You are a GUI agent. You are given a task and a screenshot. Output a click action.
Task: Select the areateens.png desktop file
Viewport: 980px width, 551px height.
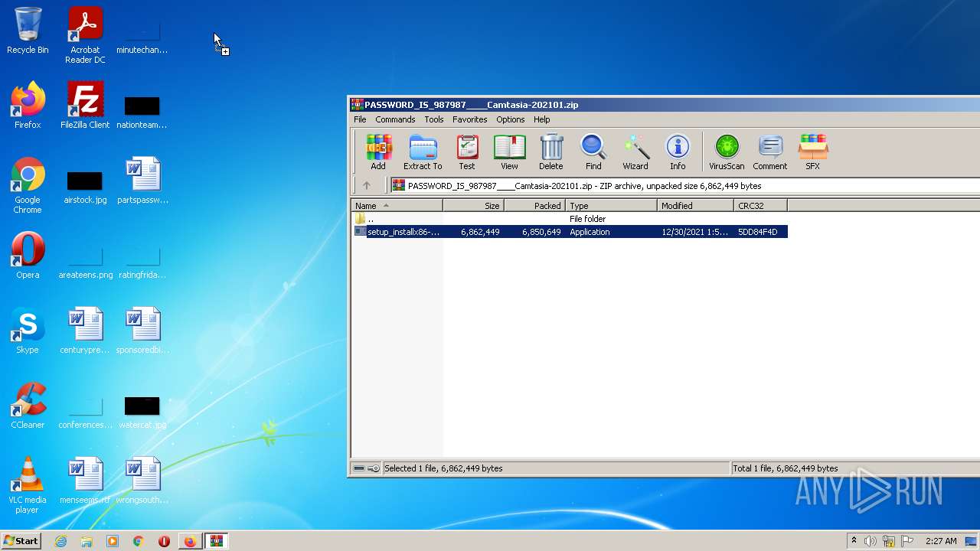[85, 262]
